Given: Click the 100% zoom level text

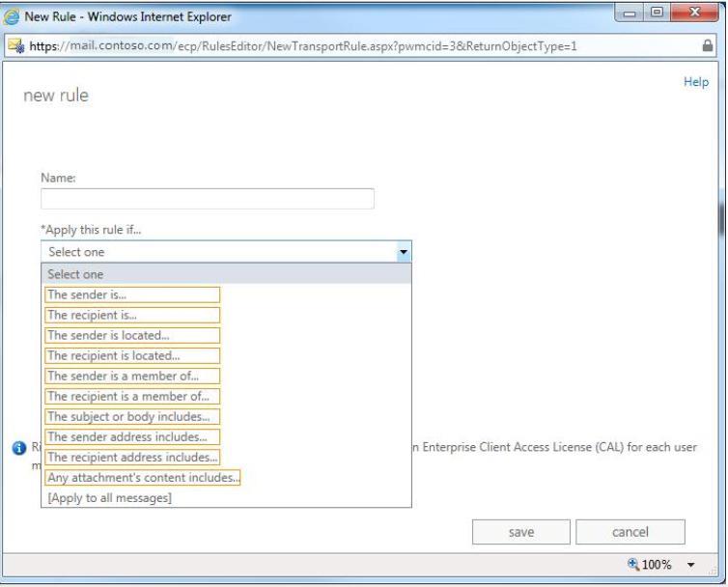Looking at the screenshot, I should tap(656, 565).
